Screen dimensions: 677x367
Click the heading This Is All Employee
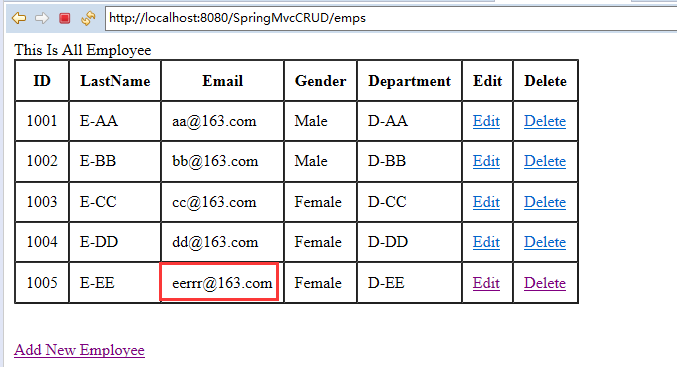coord(82,50)
